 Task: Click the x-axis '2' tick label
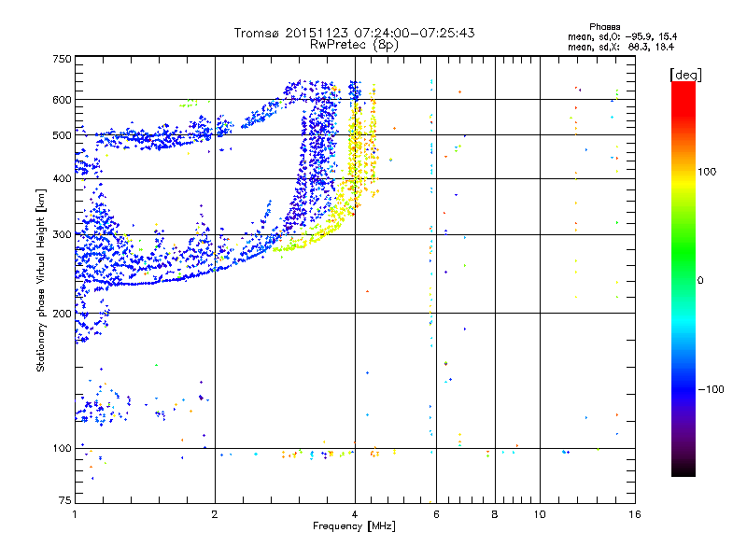(215, 514)
